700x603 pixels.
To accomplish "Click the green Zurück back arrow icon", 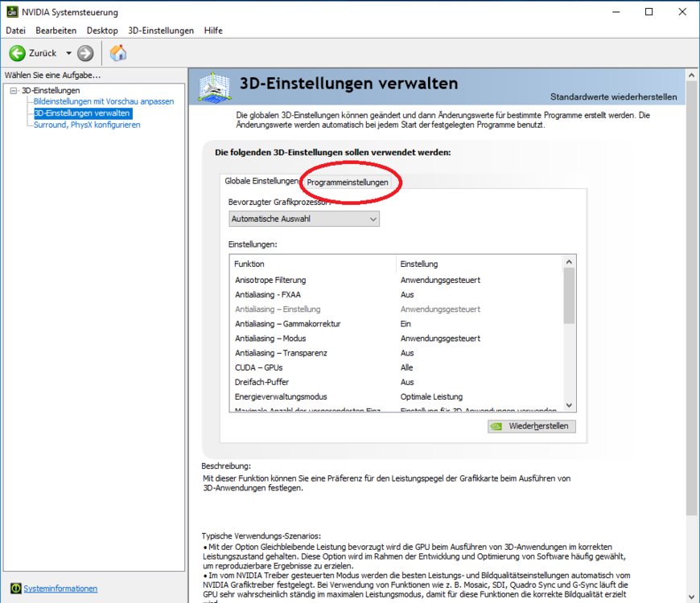I will [17, 53].
